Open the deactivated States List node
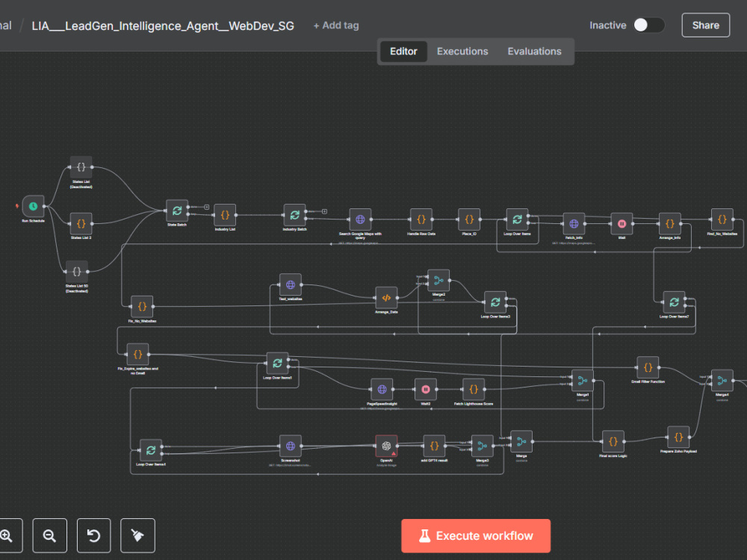Image resolution: width=747 pixels, height=560 pixels. click(81, 167)
